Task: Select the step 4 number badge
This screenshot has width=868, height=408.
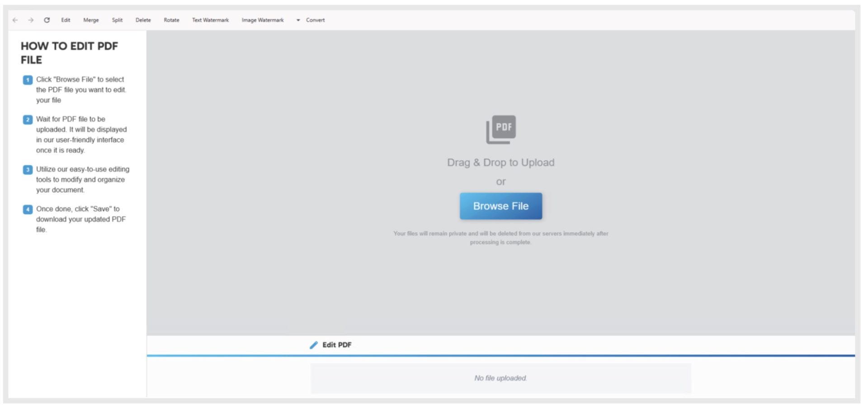Action: [x=28, y=210]
